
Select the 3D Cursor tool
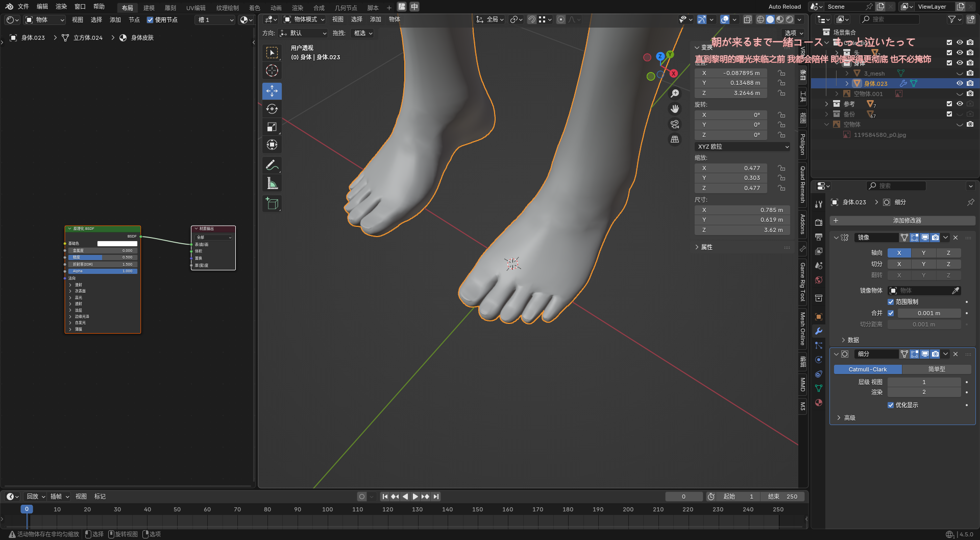pyautogui.click(x=272, y=71)
